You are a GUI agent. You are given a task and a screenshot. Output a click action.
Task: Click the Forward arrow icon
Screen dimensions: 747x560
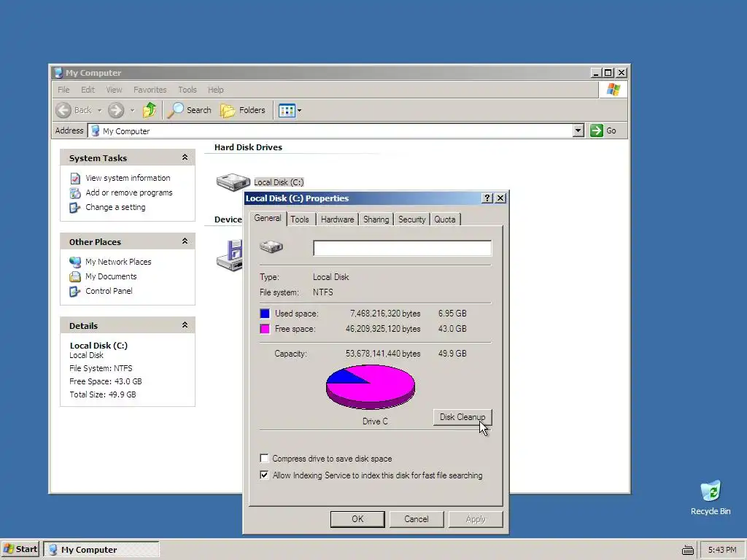tap(116, 111)
